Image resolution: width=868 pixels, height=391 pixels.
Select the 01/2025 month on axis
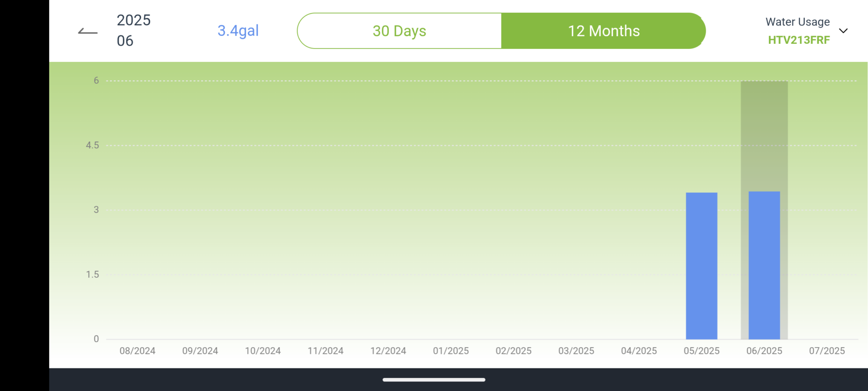pyautogui.click(x=451, y=351)
